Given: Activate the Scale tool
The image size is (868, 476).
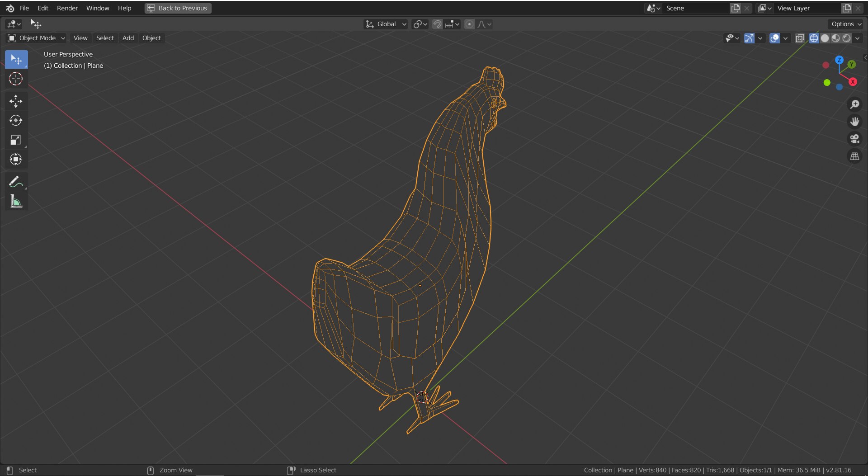Looking at the screenshot, I should [16, 140].
